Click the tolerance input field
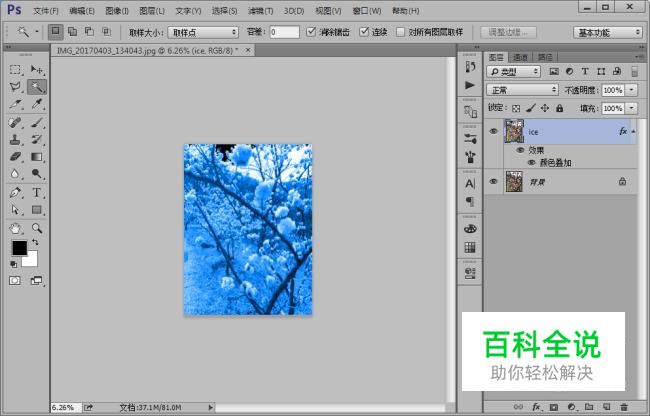This screenshot has height=416, width=650. 284,32
